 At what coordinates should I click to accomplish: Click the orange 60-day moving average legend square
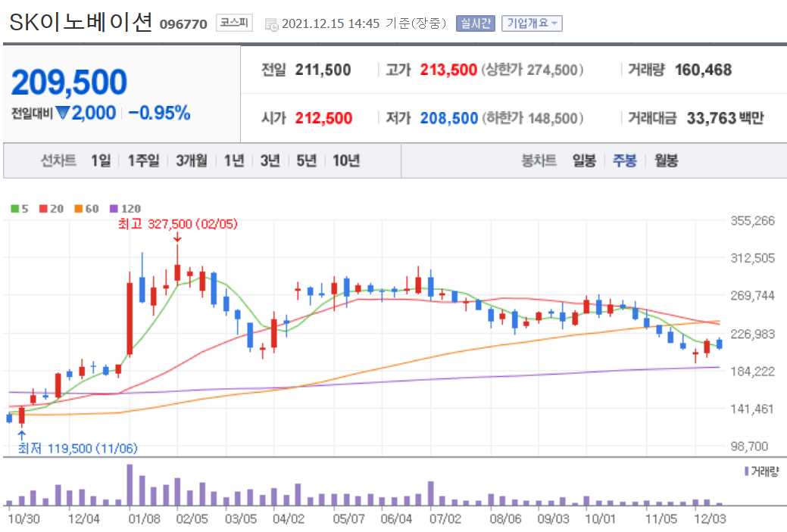click(x=78, y=208)
